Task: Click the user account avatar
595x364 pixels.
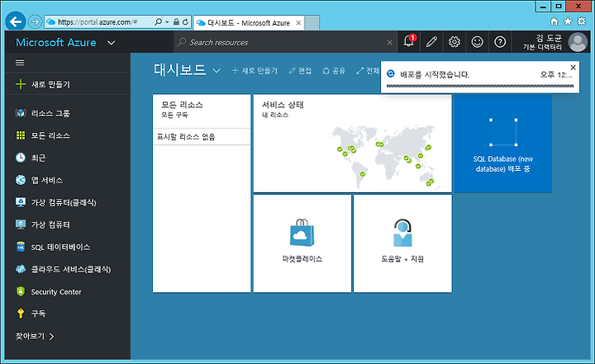Action: (x=578, y=42)
